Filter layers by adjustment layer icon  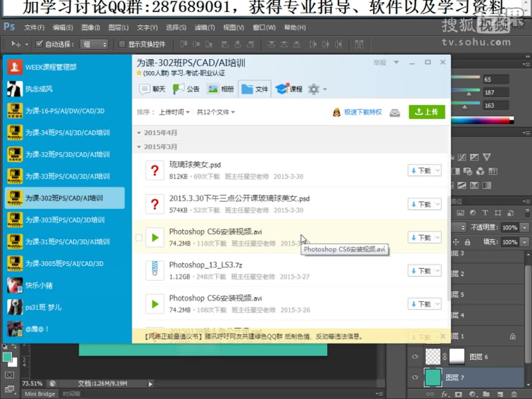(473, 213)
